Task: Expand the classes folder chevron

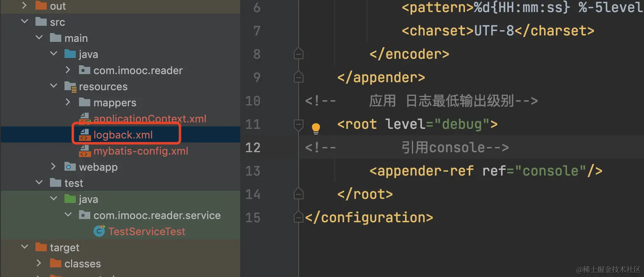Action: [39, 263]
